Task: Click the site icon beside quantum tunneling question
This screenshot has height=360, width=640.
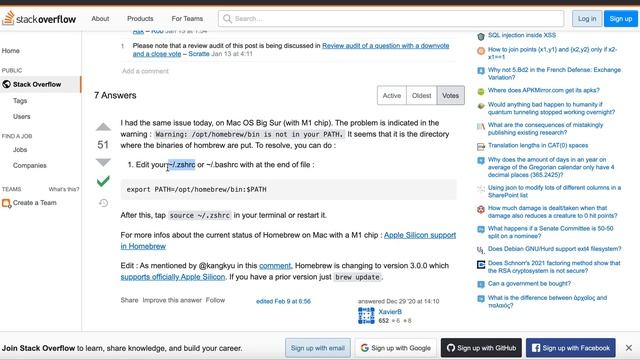Action: [x=481, y=106]
